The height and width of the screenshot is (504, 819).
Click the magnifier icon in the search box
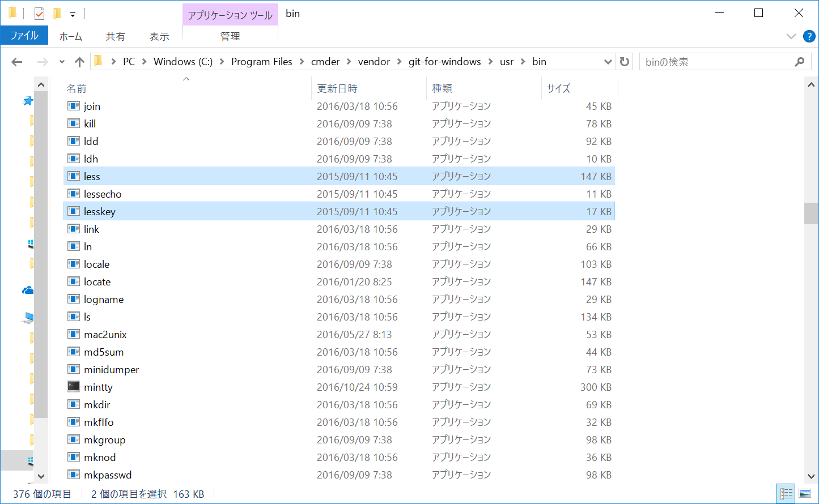tap(800, 62)
